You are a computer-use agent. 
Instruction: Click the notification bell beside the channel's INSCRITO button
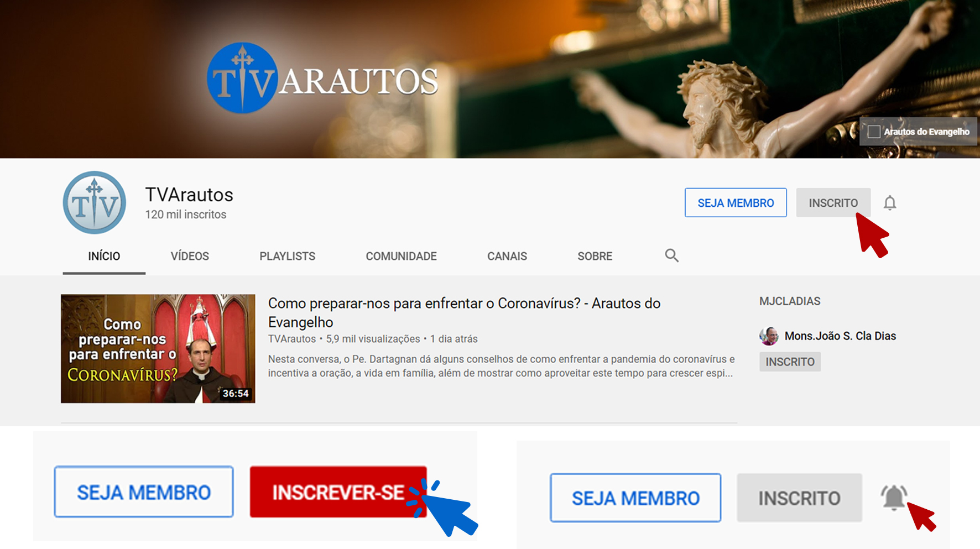[889, 203]
